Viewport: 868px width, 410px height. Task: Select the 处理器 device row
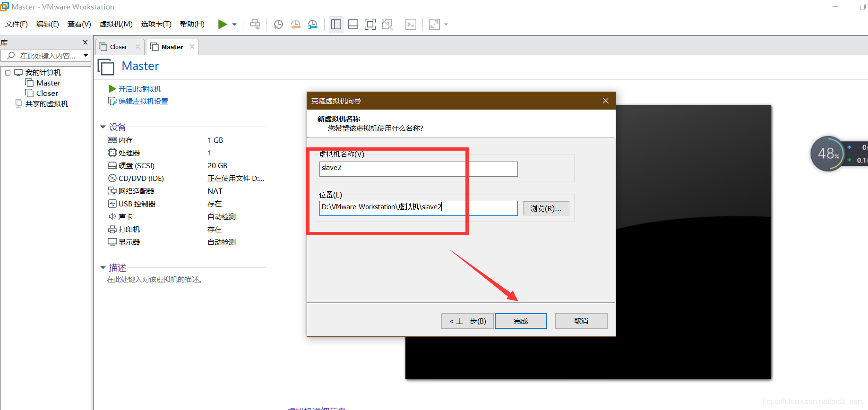pyautogui.click(x=186, y=153)
